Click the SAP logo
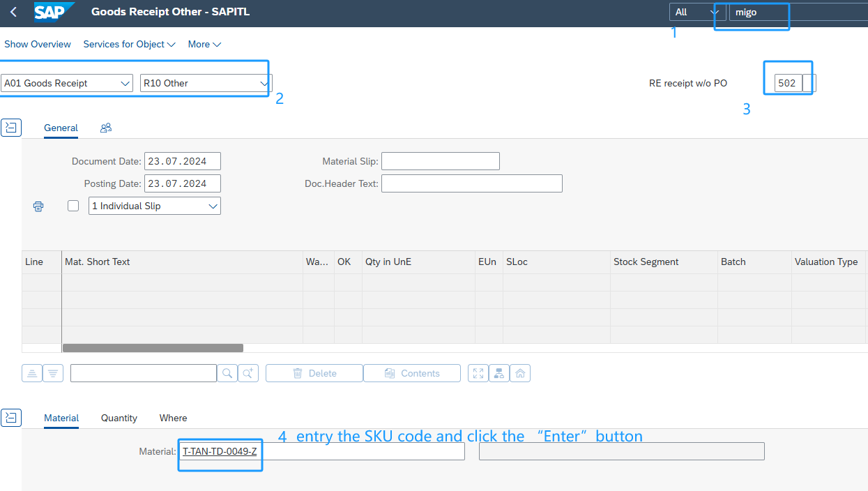The width and height of the screenshot is (868, 491). pos(54,12)
